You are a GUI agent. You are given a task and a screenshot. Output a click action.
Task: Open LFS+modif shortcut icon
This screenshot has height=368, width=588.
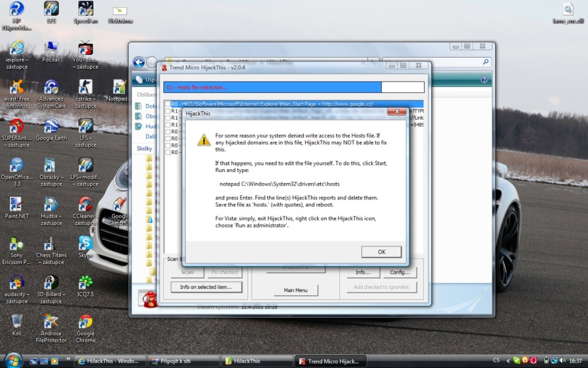point(86,172)
